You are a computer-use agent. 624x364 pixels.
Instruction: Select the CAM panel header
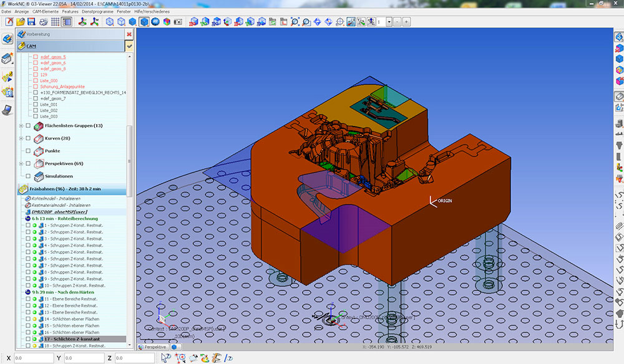[x=71, y=46]
